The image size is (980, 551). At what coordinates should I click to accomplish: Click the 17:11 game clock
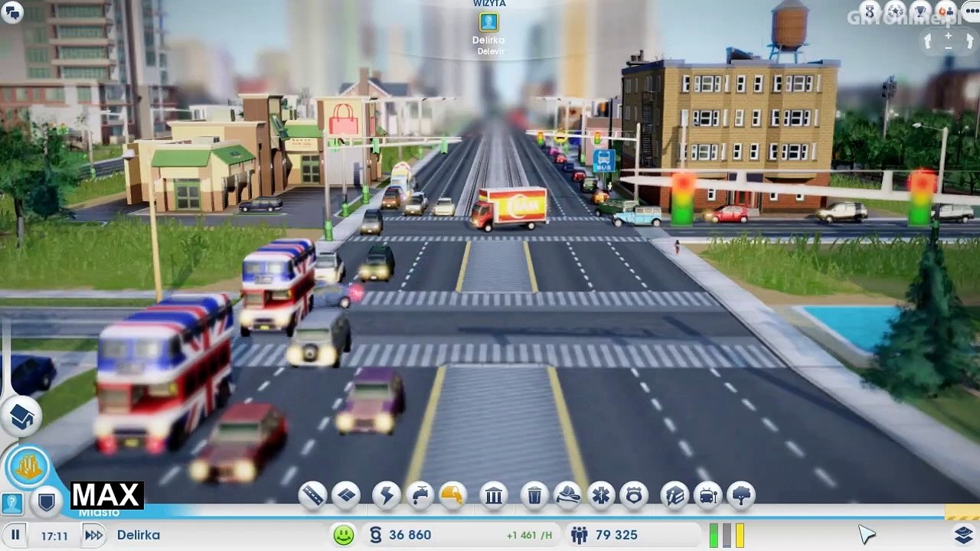point(54,536)
